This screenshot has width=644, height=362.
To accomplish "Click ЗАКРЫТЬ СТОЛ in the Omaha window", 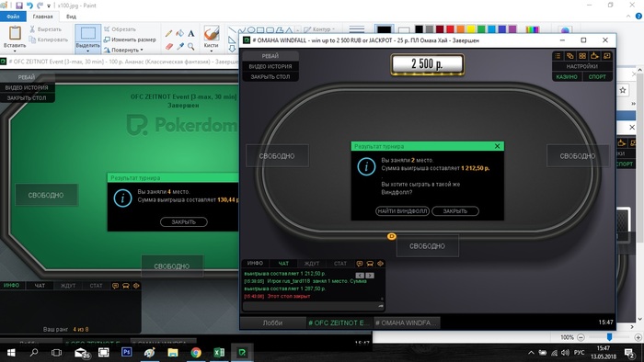I will coord(270,76).
